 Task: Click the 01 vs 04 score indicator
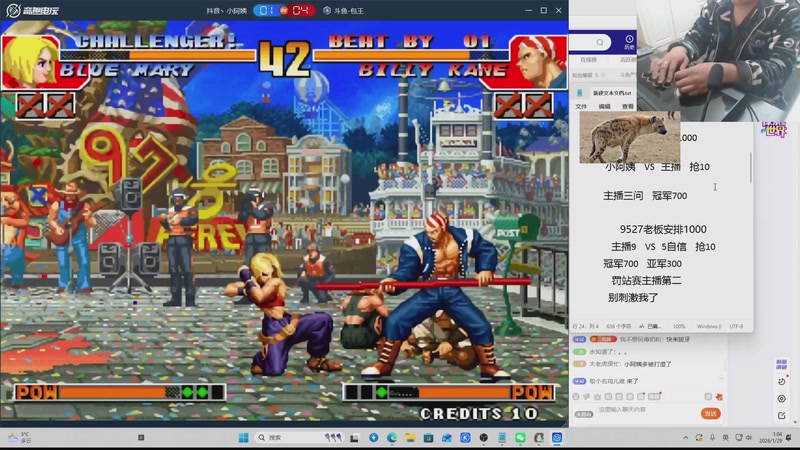(284, 10)
